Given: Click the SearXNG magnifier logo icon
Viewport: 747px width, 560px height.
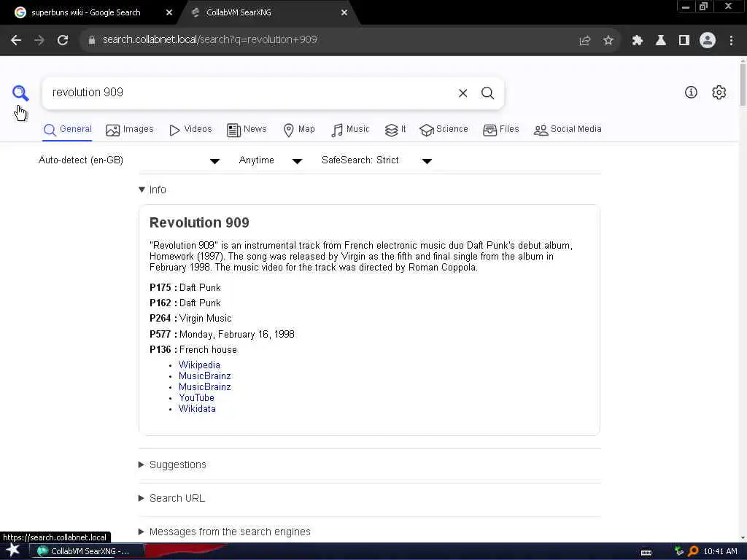Looking at the screenshot, I should click(20, 93).
